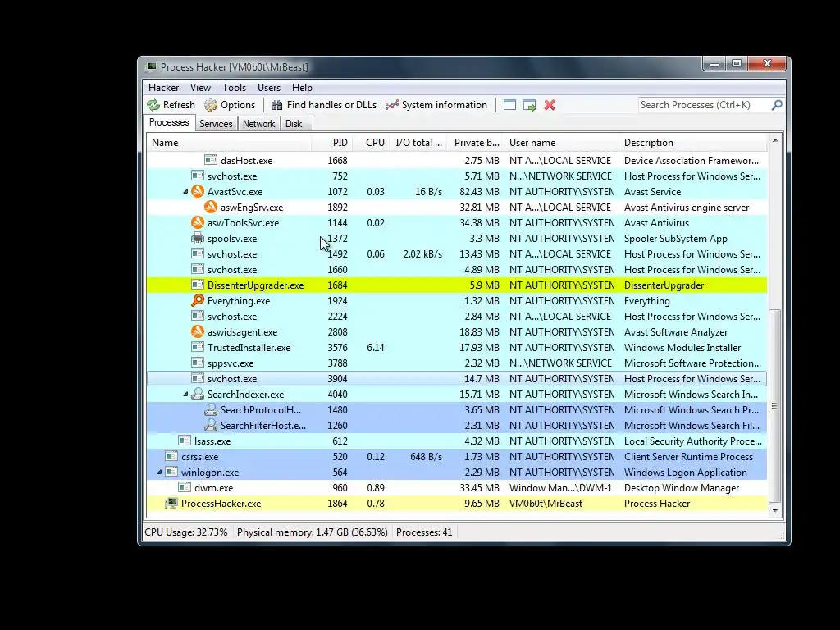Viewport: 840px width, 630px height.
Task: Collapse the SearchIndexer.exe tree node
Action: (185, 395)
